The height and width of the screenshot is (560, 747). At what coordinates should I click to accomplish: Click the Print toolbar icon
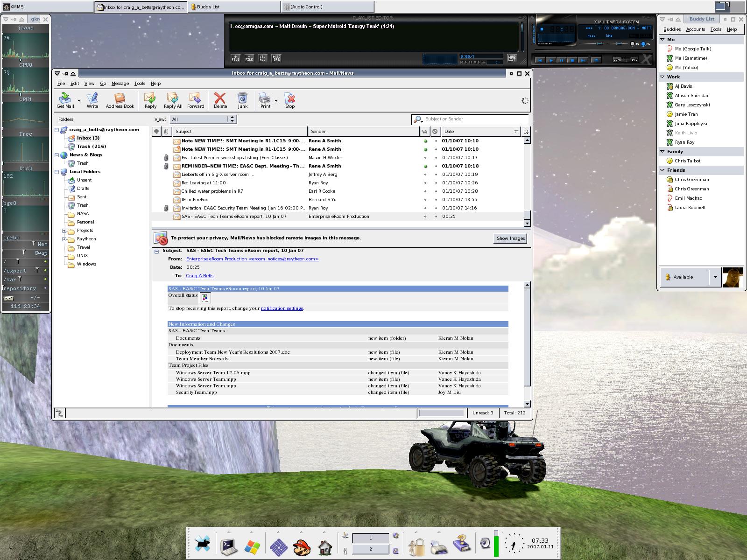point(265,100)
